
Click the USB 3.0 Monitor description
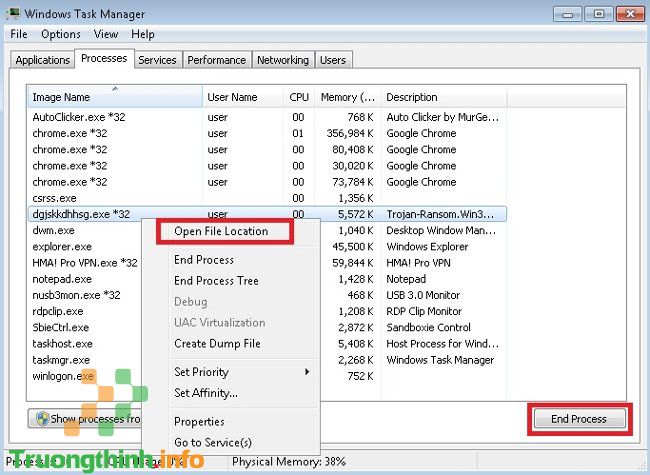click(423, 295)
